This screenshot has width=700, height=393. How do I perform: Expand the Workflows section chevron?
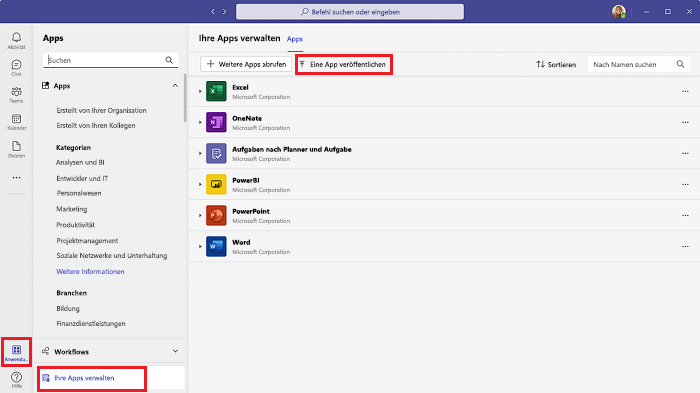point(175,351)
